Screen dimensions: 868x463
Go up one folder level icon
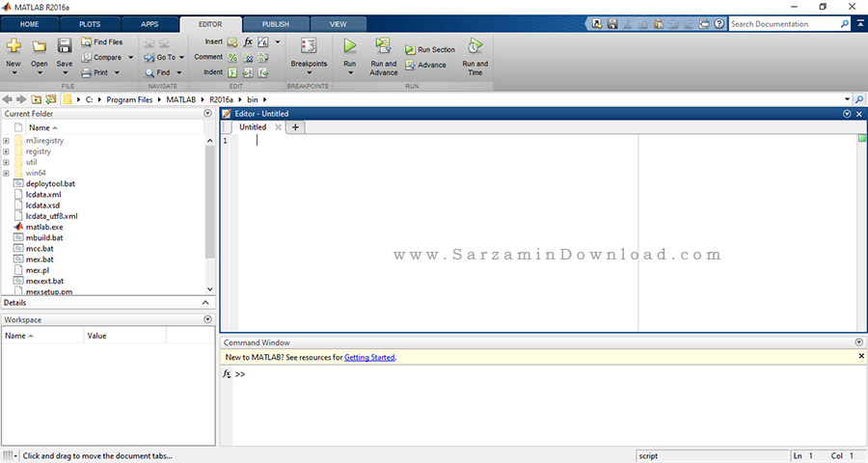pyautogui.click(x=36, y=99)
